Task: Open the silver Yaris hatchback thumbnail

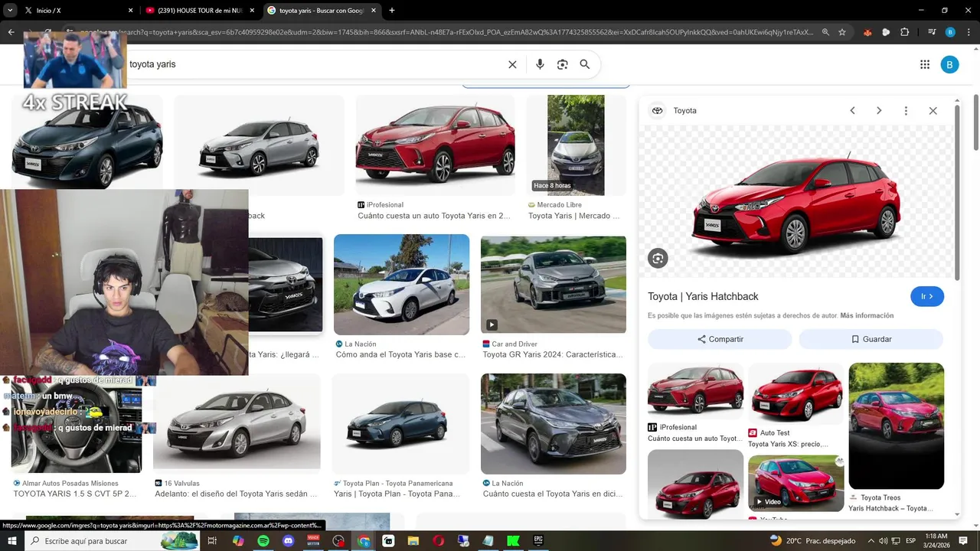Action: (259, 145)
